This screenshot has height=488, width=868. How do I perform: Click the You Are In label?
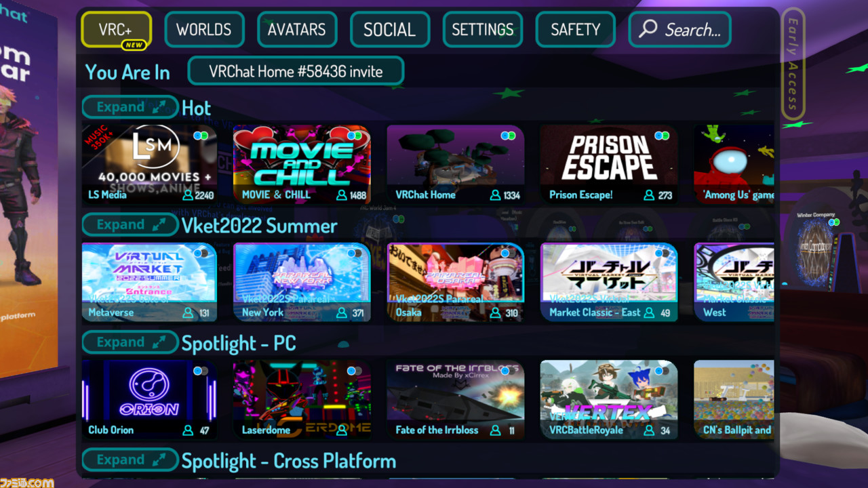[x=127, y=73]
